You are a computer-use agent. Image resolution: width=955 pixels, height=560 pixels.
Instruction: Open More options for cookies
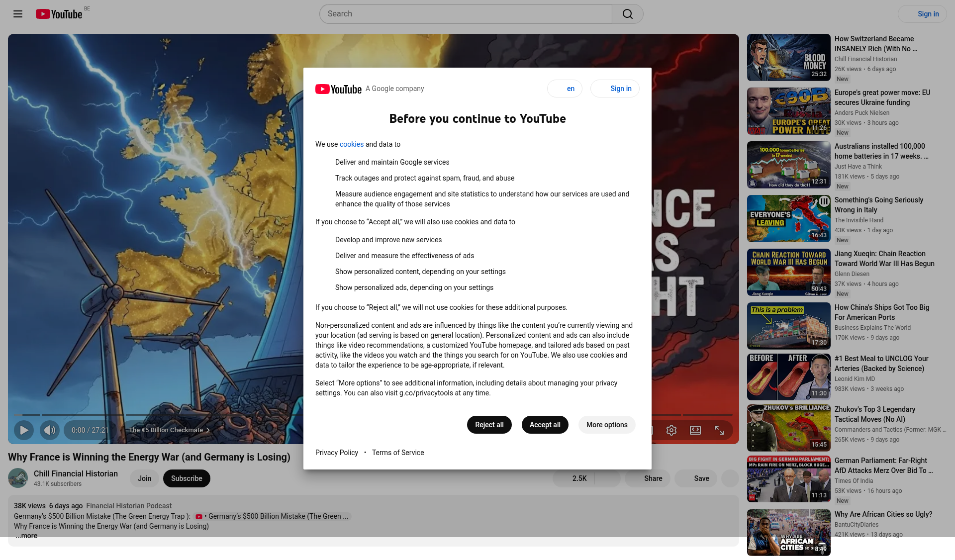(606, 425)
